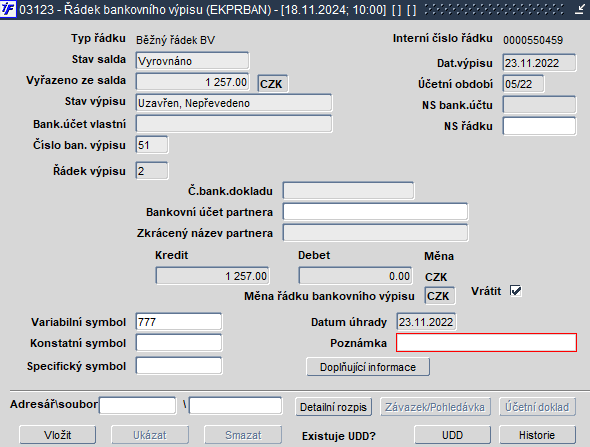The image size is (590, 447).
Task: Click the Bank.účet vlastní field
Action: pos(234,124)
